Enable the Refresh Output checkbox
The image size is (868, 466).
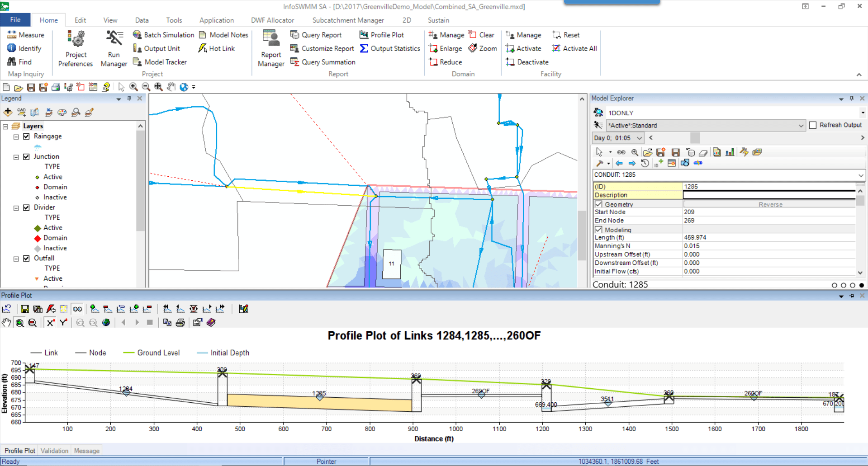tap(812, 125)
